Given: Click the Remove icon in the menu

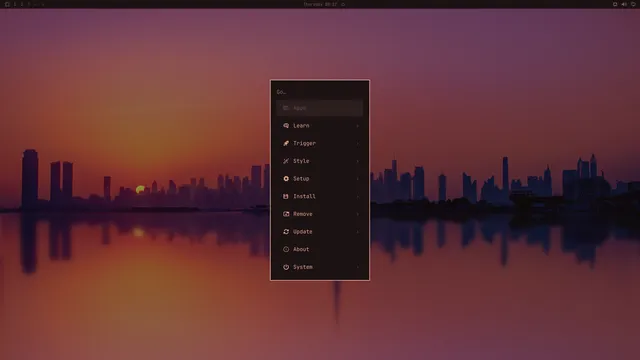Looking at the screenshot, I should point(286,214).
